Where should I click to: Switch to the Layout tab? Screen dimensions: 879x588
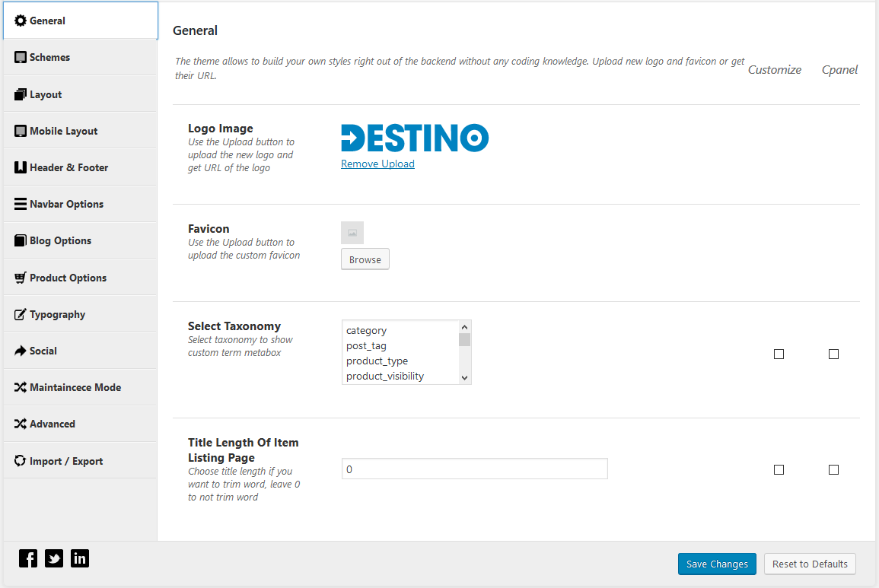coord(80,94)
